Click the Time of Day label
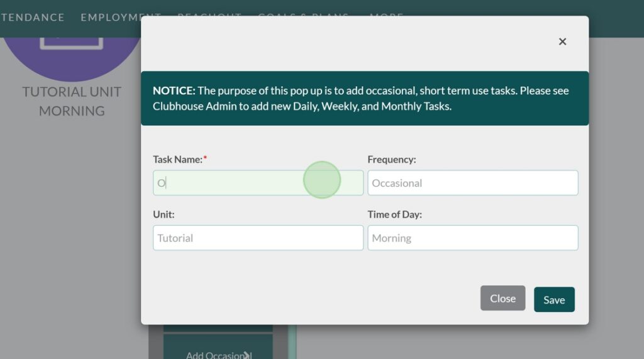 394,214
